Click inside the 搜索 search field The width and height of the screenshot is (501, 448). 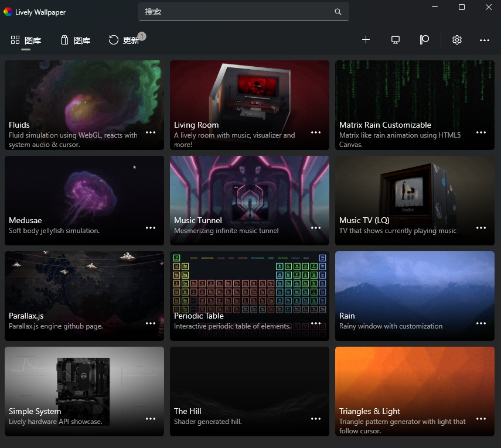pyautogui.click(x=234, y=12)
